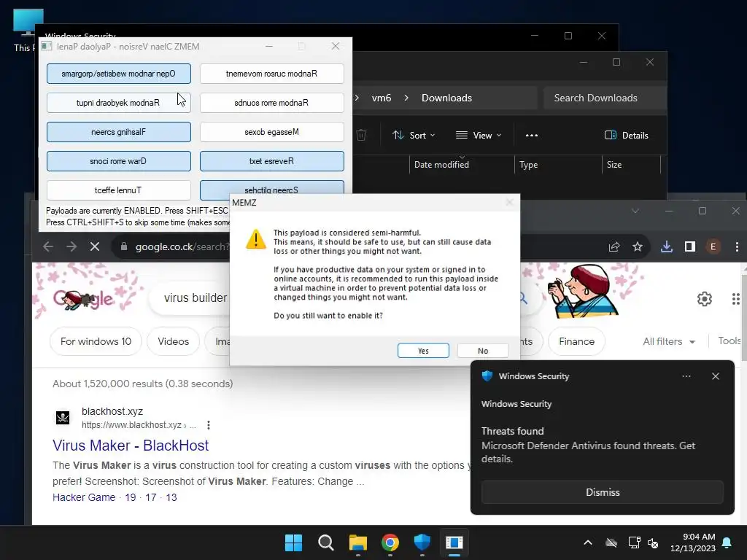Toggle 'sdnuos rorre modnaR' payload button

(271, 103)
